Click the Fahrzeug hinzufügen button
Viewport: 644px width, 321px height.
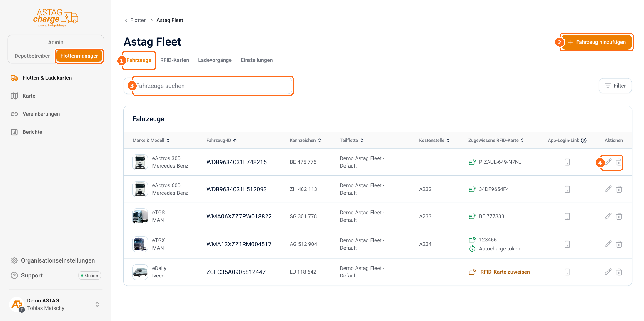tap(597, 42)
